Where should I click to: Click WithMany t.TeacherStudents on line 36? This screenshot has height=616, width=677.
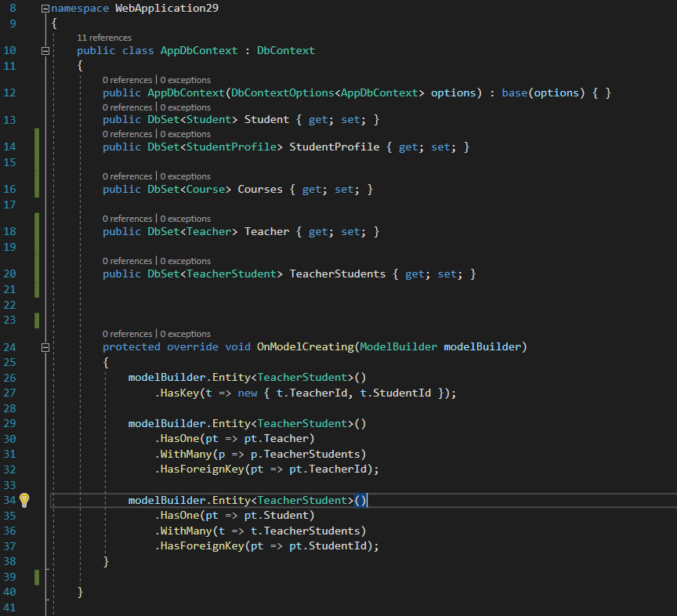(260, 531)
